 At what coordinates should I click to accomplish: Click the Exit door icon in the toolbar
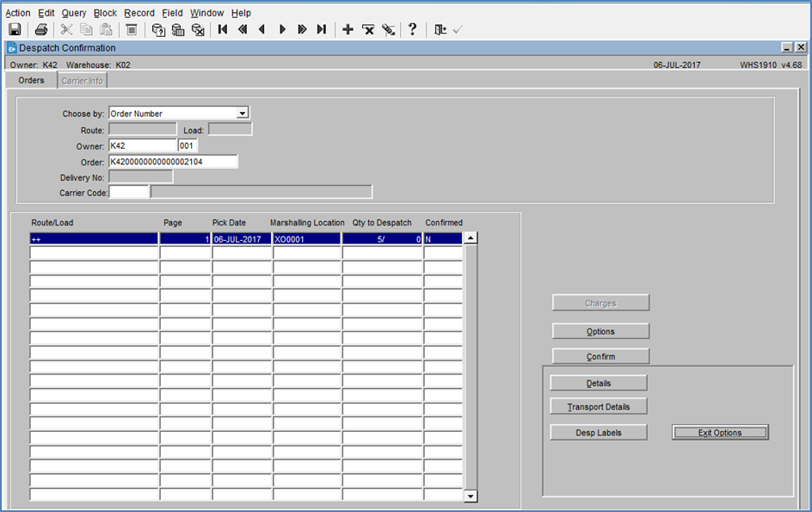point(440,29)
